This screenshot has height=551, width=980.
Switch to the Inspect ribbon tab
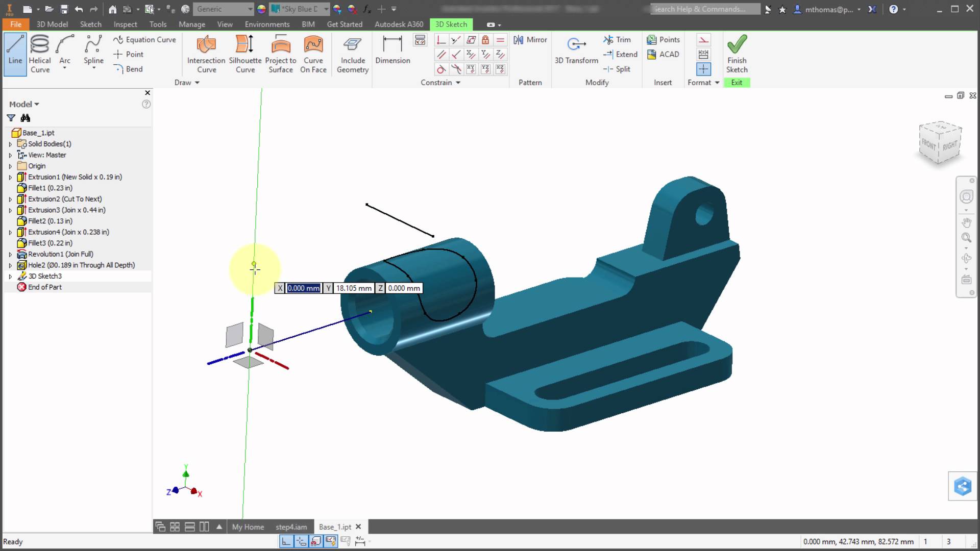point(125,24)
